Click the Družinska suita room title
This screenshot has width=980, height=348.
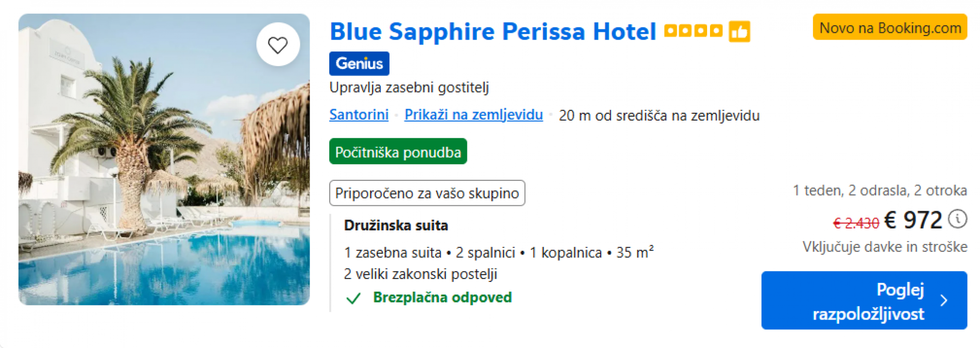point(396,225)
